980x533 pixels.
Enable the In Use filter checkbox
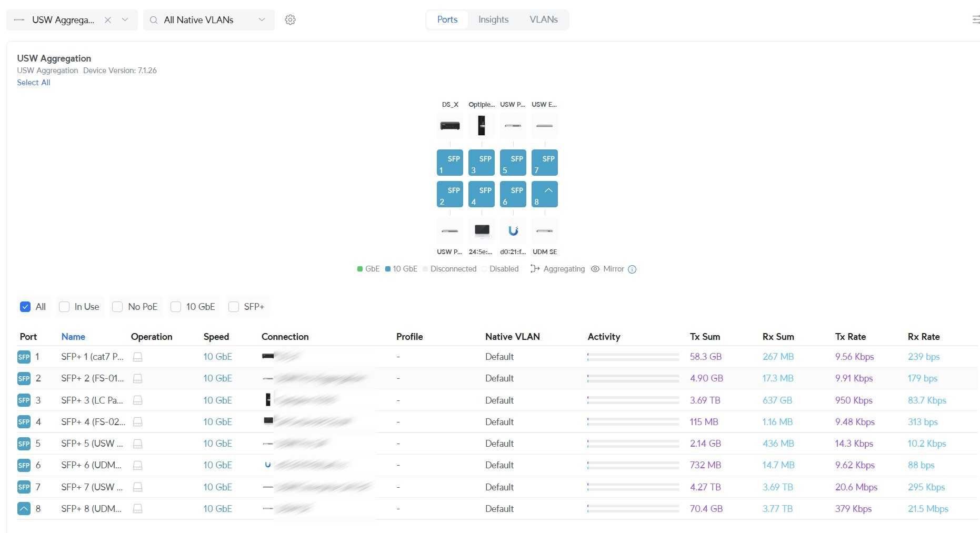click(64, 307)
